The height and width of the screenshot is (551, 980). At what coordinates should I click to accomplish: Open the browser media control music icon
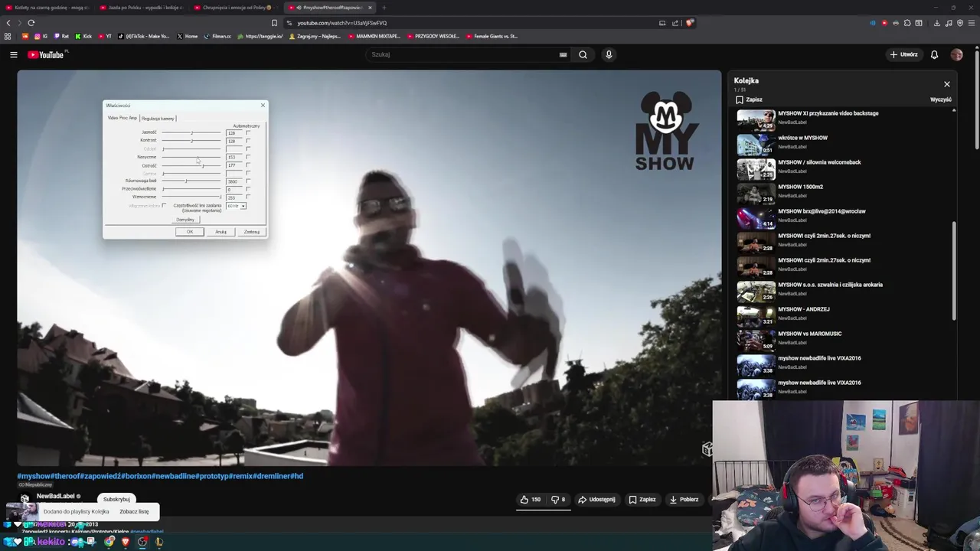coord(949,23)
